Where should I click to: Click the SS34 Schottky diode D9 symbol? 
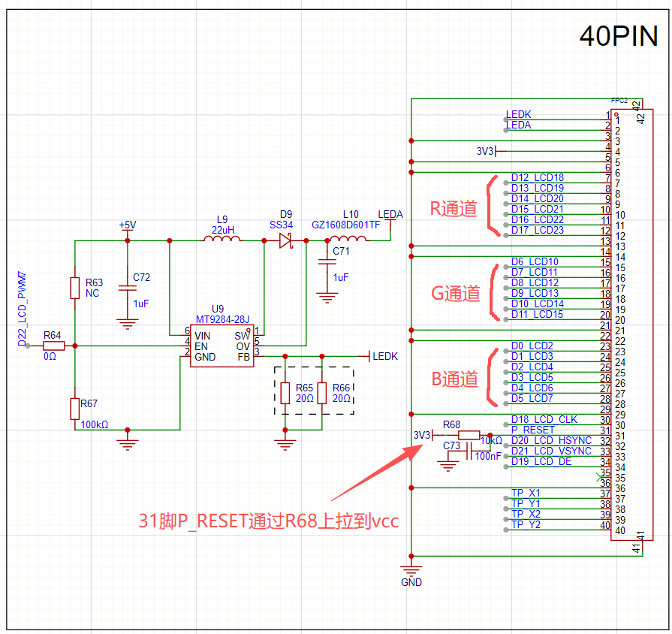pyautogui.click(x=284, y=241)
